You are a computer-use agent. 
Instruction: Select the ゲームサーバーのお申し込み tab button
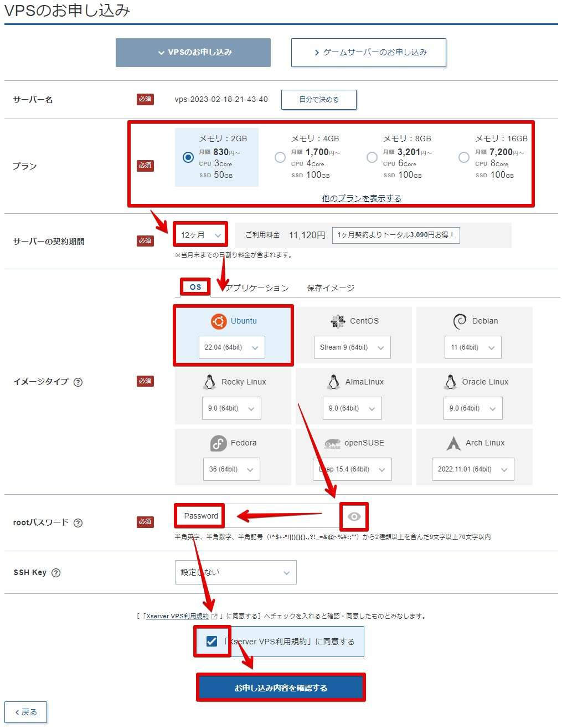[x=369, y=53]
